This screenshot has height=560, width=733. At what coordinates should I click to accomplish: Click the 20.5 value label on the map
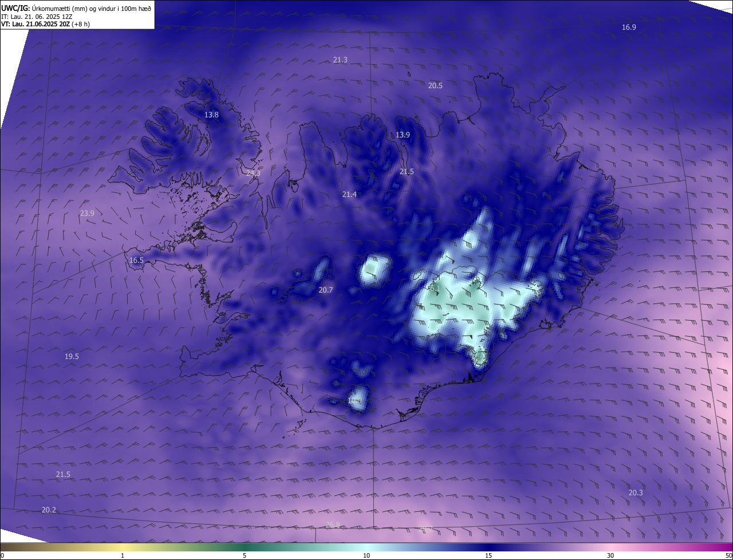tap(435, 86)
